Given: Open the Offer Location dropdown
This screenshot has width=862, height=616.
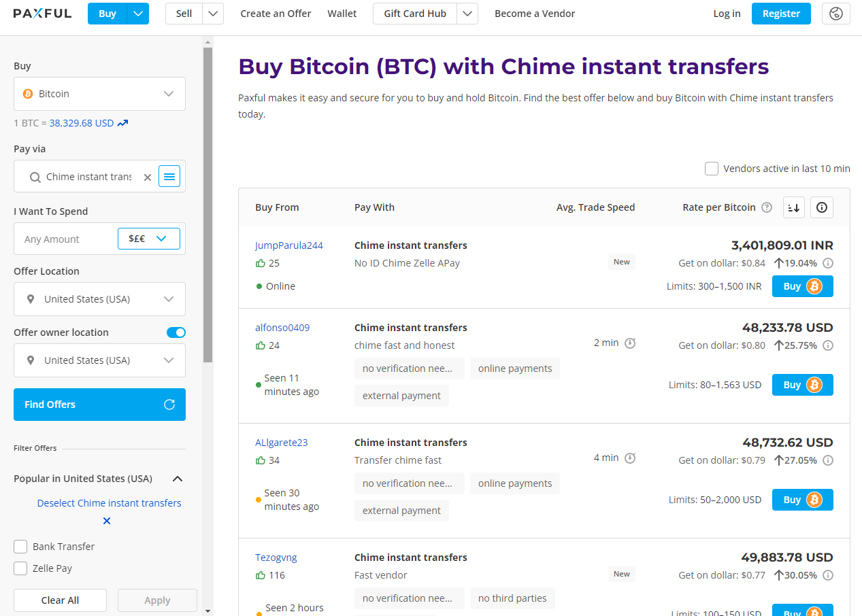Looking at the screenshot, I should [x=99, y=299].
